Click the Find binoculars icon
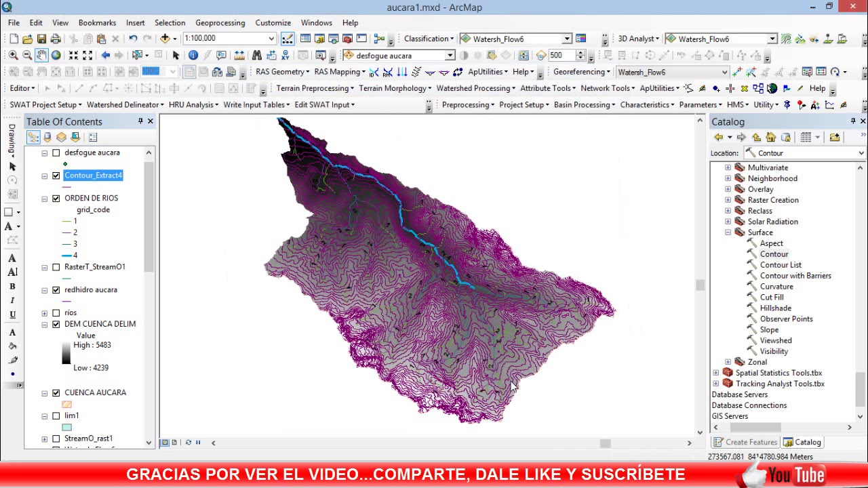 257,55
